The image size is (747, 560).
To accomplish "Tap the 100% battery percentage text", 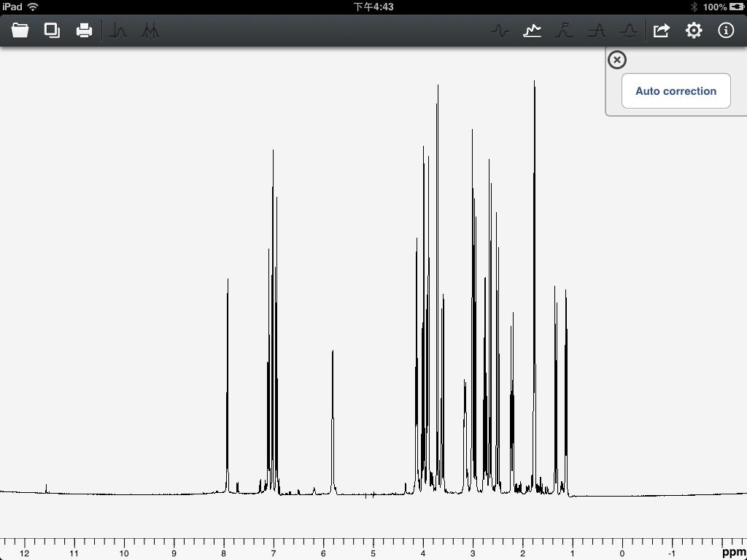I will [715, 7].
